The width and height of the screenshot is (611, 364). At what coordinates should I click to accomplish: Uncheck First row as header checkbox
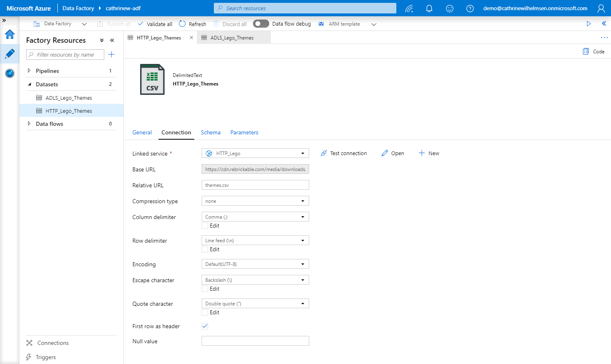(205, 326)
